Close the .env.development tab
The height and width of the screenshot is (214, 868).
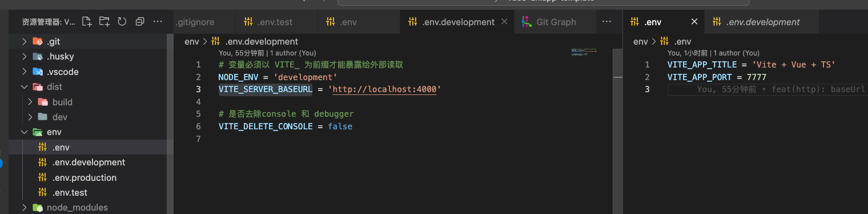pos(504,22)
